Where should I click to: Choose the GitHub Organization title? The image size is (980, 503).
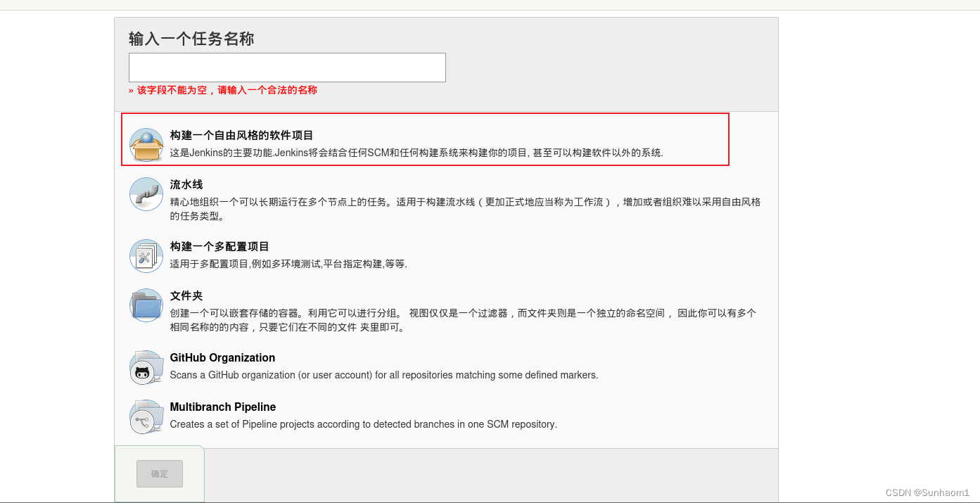[222, 357]
